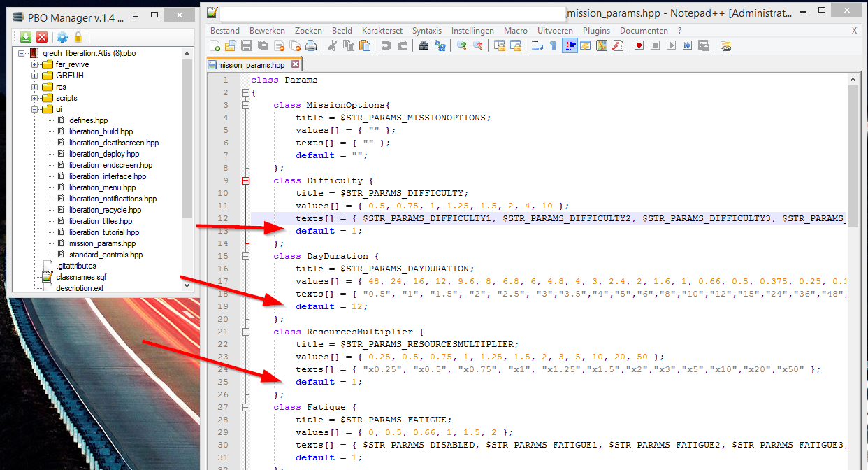Undo the last edit in Notepad++

coord(386,45)
